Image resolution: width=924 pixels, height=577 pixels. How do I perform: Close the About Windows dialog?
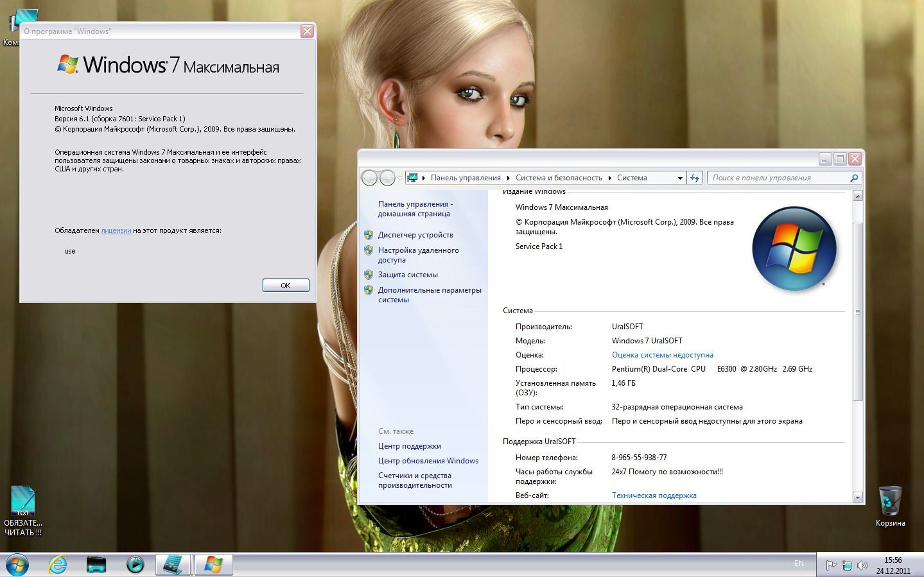tap(308, 31)
